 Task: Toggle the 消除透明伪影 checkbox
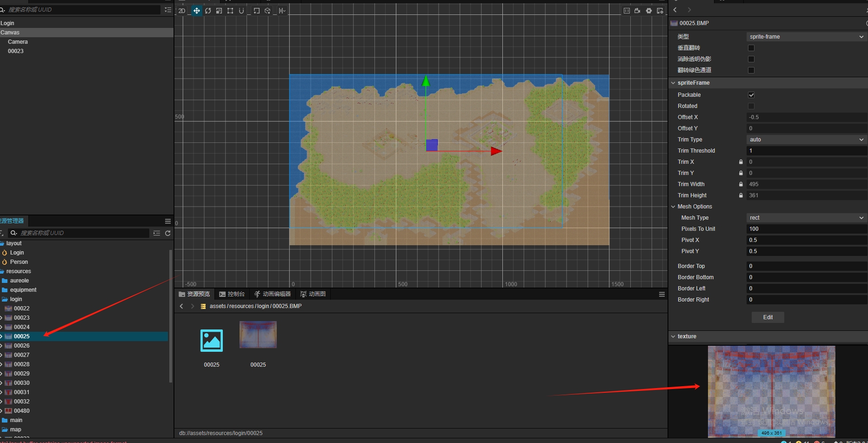751,59
